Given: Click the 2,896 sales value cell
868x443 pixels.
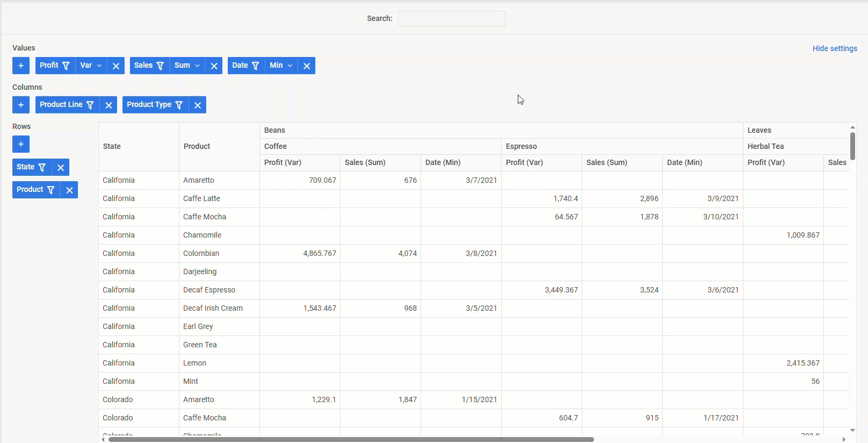Looking at the screenshot, I should pyautogui.click(x=622, y=198).
